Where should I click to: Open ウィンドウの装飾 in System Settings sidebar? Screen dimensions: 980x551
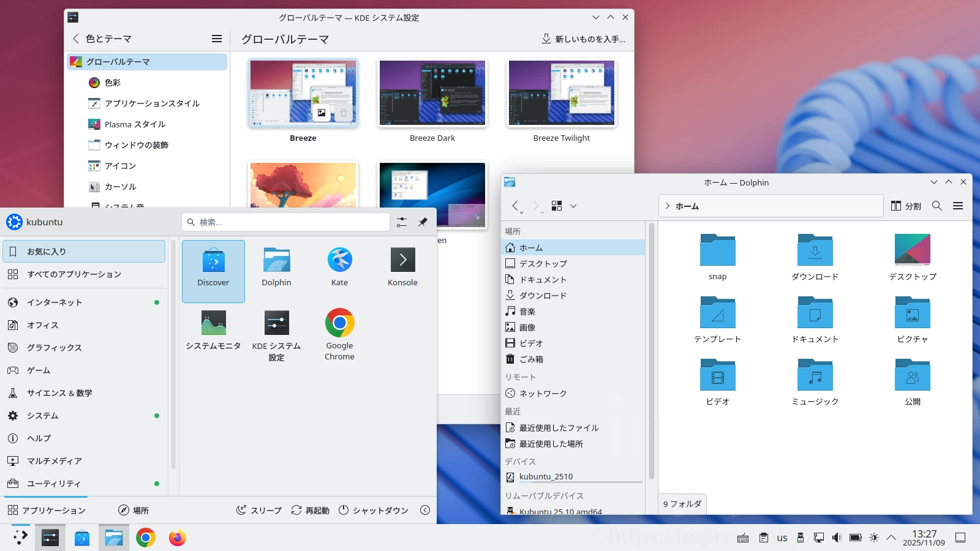[x=147, y=145]
